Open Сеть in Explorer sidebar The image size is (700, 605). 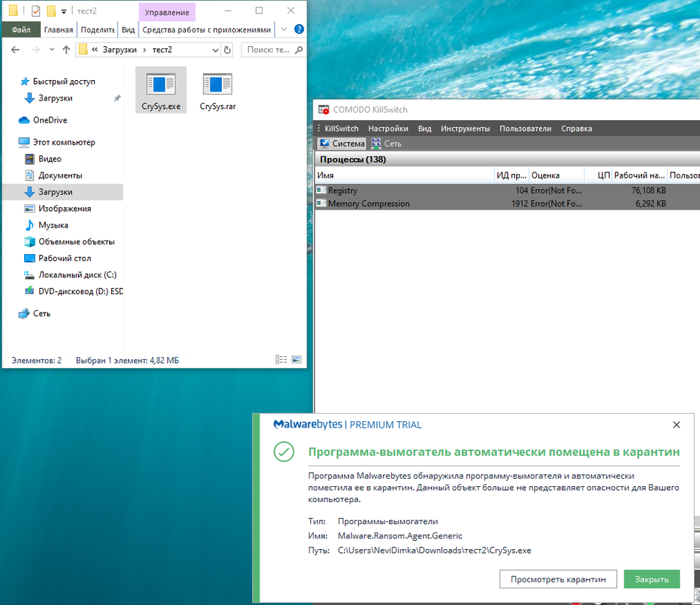pos(34,314)
